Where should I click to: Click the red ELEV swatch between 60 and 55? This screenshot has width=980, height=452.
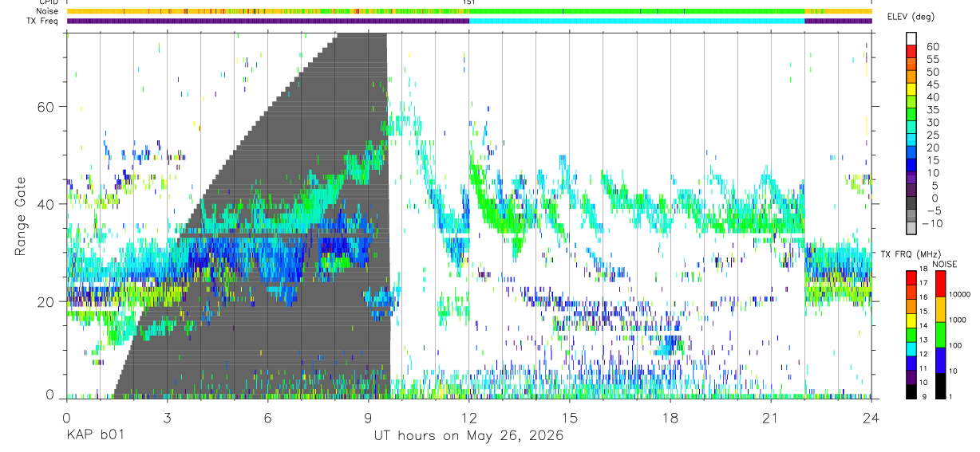pyautogui.click(x=911, y=51)
